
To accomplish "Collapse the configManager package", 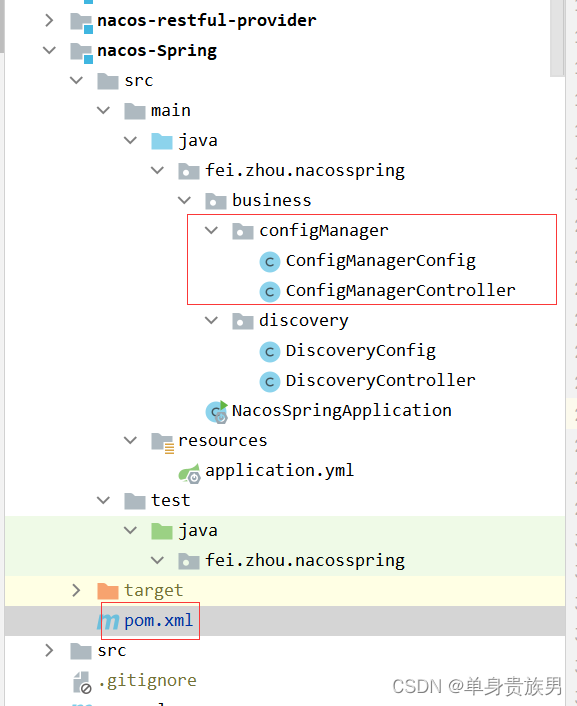I will [212, 231].
